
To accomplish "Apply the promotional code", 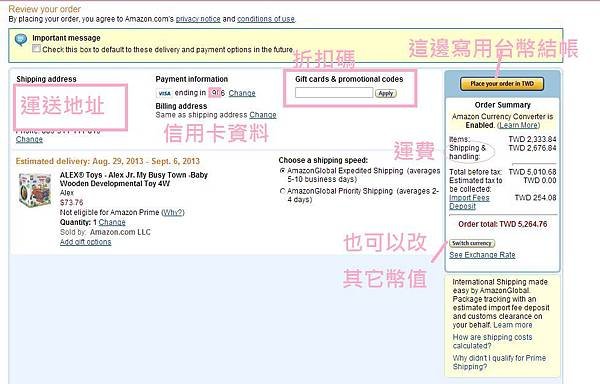I will point(386,93).
